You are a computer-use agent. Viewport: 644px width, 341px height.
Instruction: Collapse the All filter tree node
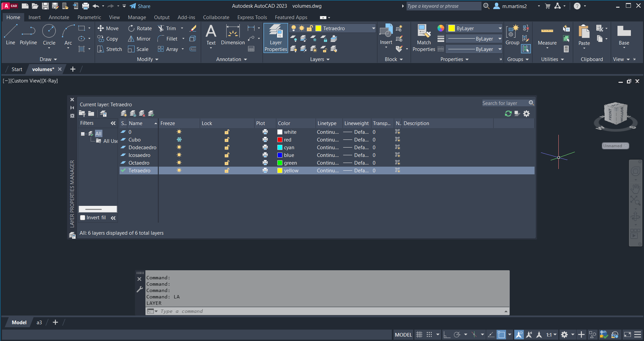(83, 134)
